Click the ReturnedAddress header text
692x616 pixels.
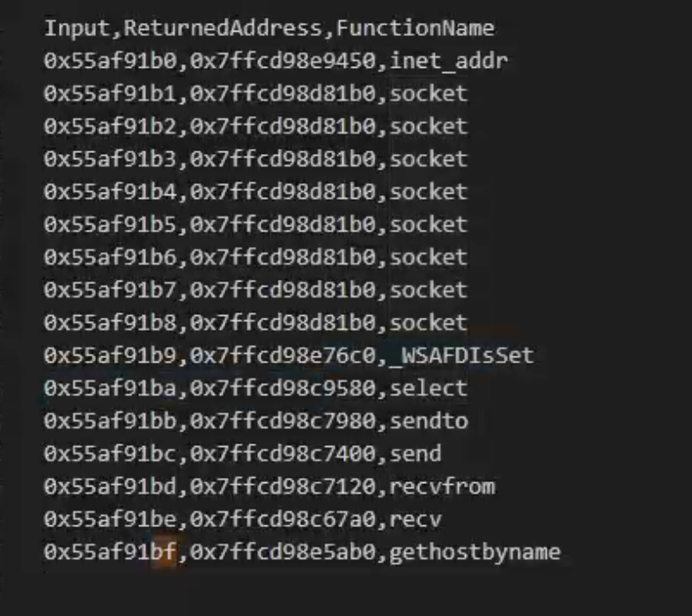227,28
